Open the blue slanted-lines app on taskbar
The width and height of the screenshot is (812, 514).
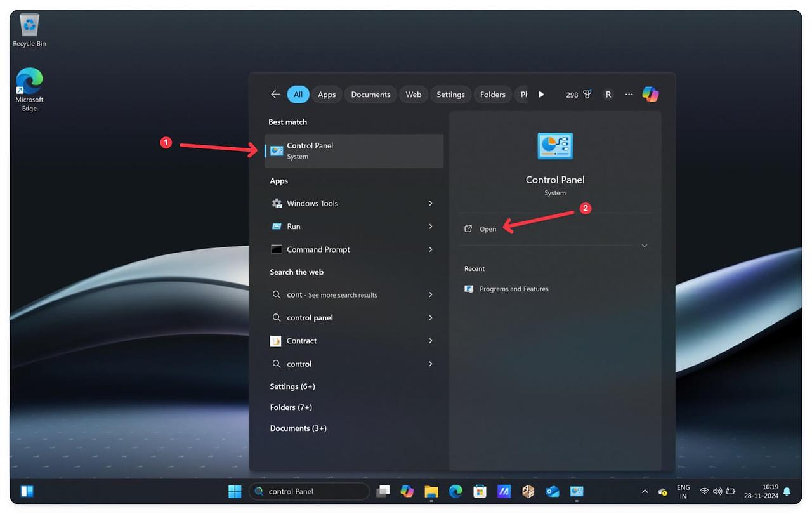pyautogui.click(x=504, y=491)
